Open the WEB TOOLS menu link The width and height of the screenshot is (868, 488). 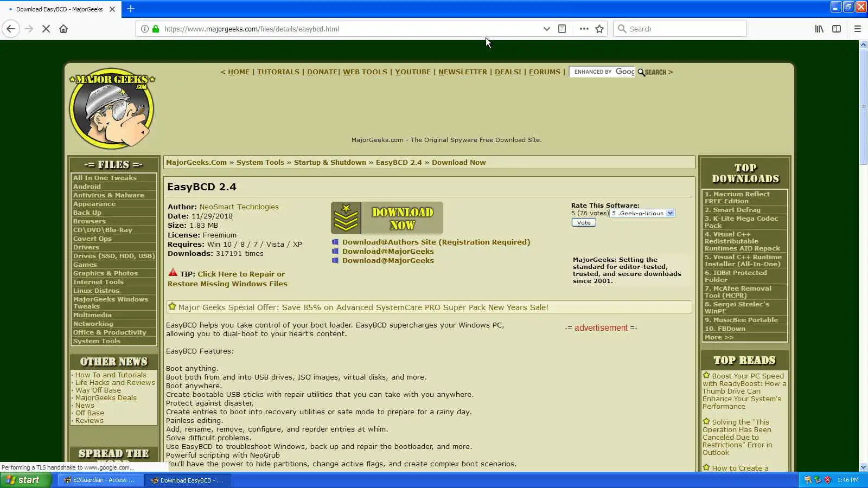365,72
